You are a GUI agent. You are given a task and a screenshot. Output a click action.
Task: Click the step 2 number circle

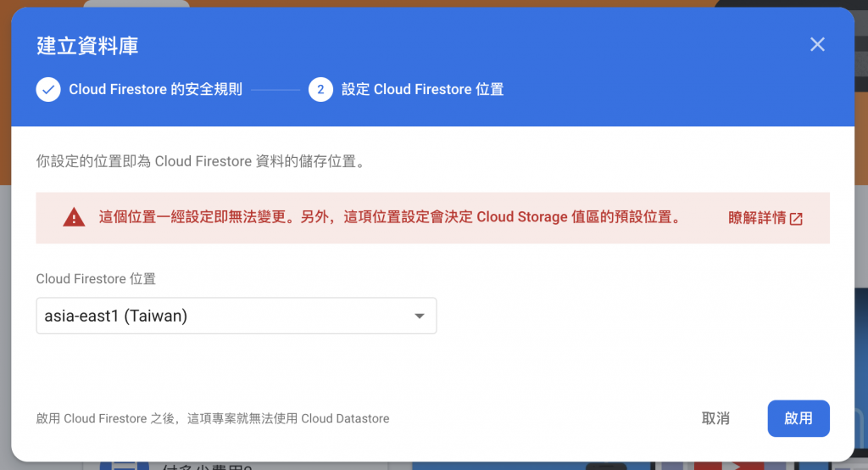(320, 90)
